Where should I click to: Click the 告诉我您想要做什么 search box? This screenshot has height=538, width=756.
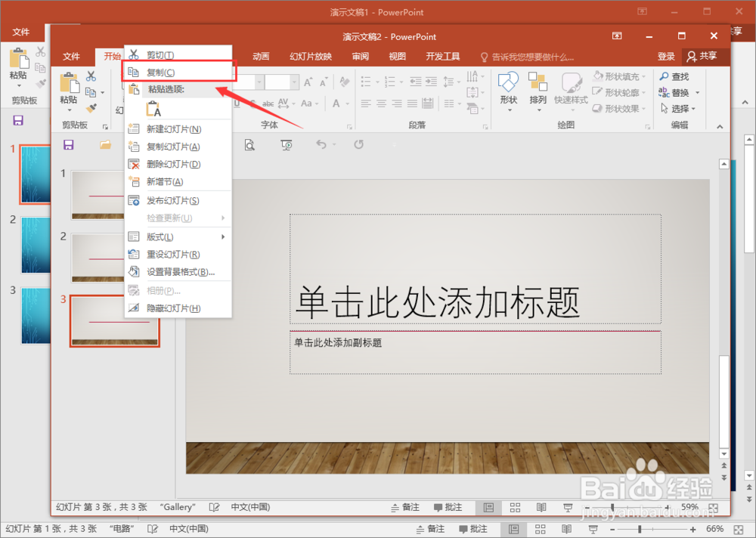(x=528, y=57)
